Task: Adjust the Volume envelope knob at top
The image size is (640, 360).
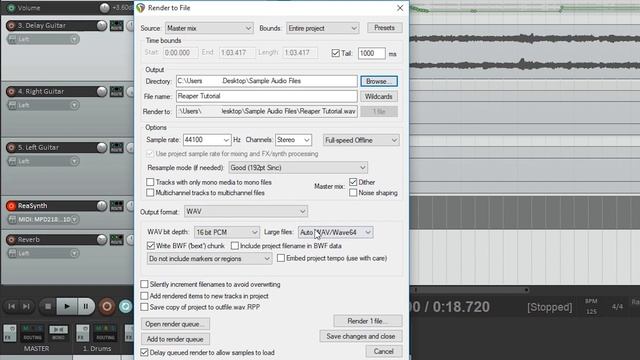Action: tap(104, 8)
